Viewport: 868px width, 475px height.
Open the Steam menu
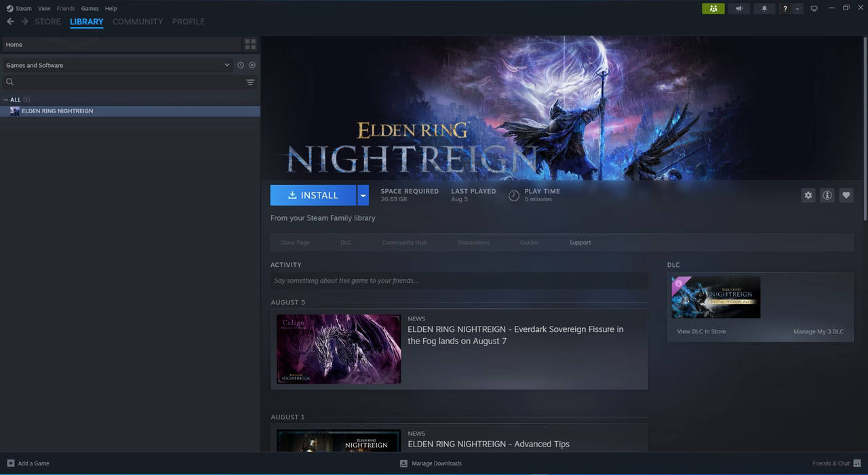click(x=24, y=8)
